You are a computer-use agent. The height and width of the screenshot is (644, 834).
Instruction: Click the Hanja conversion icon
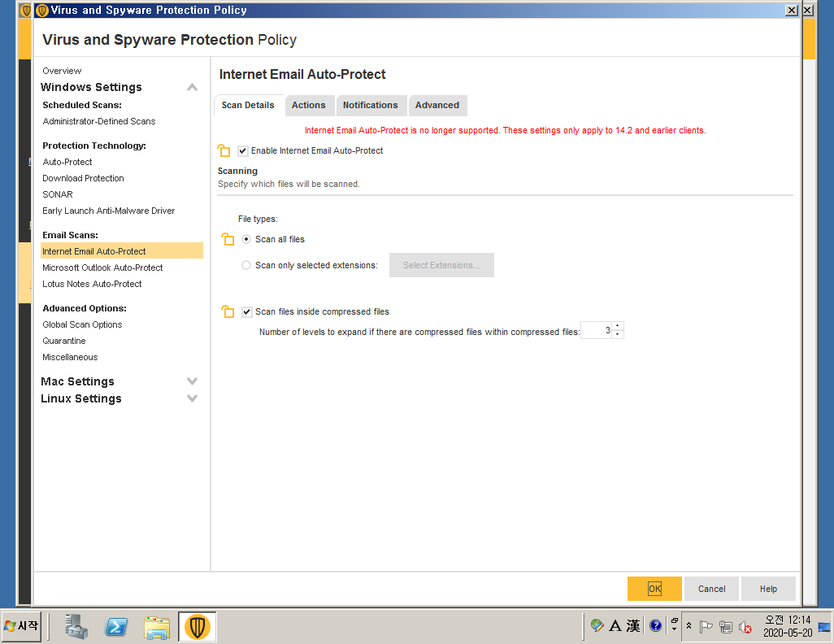tap(633, 625)
